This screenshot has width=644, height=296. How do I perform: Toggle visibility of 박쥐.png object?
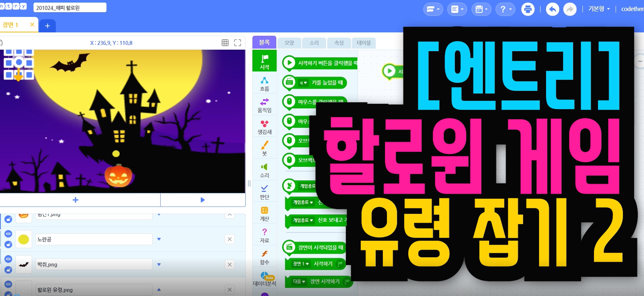pos(8,259)
